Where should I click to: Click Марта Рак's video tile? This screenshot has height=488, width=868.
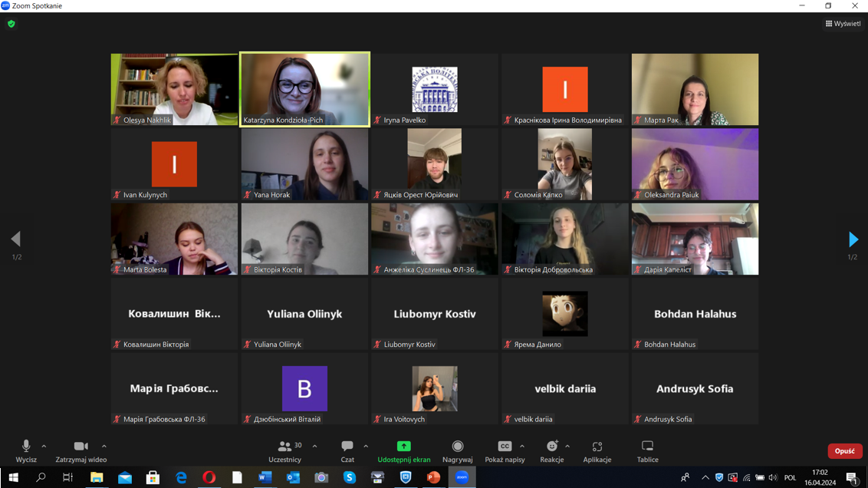pos(695,89)
